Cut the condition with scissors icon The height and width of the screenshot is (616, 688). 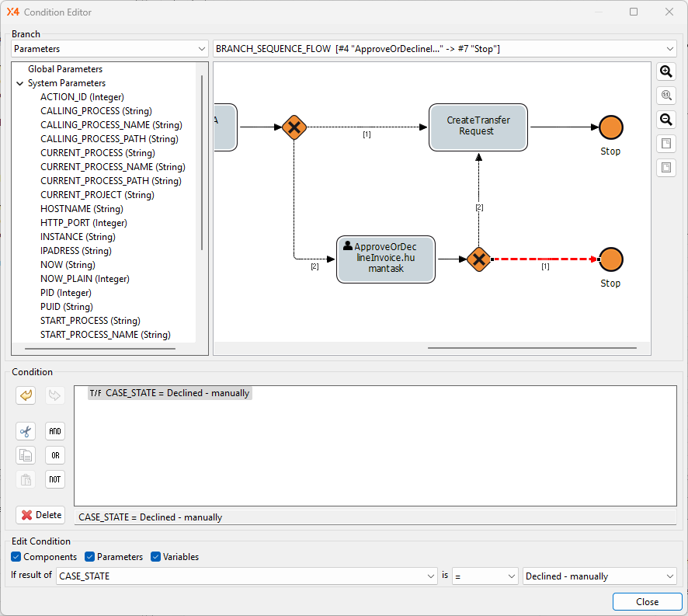coord(26,431)
